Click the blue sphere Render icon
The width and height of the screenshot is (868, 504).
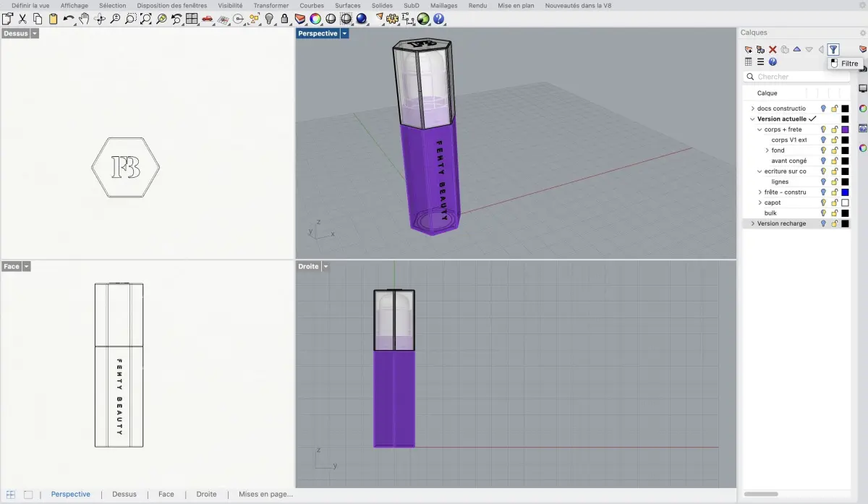click(x=361, y=19)
